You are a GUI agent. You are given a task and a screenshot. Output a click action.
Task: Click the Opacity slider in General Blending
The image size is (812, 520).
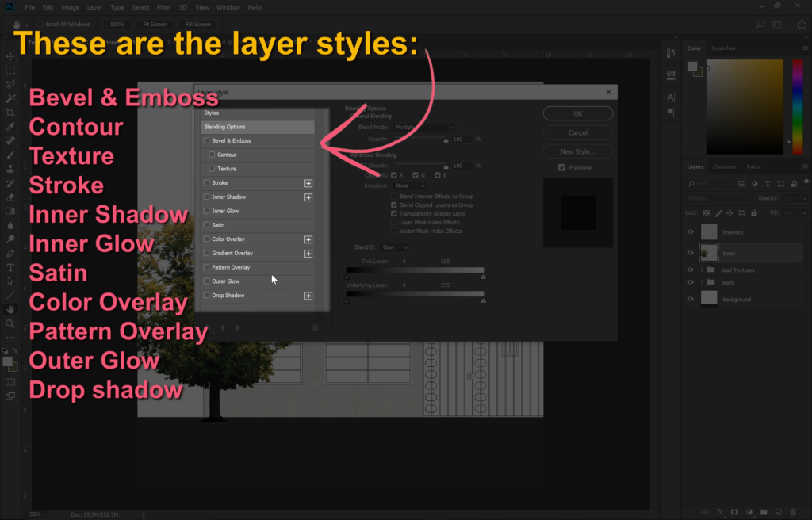click(x=420, y=140)
